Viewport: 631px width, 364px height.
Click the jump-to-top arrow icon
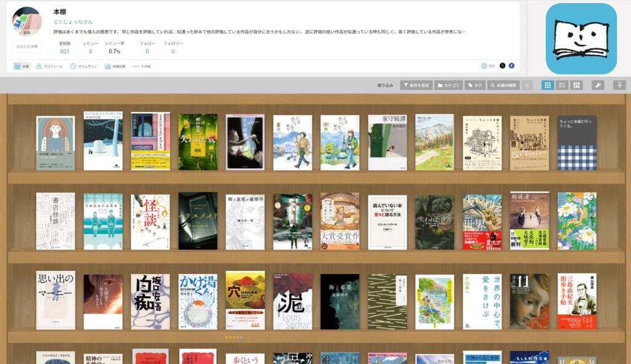pyautogui.click(x=619, y=85)
